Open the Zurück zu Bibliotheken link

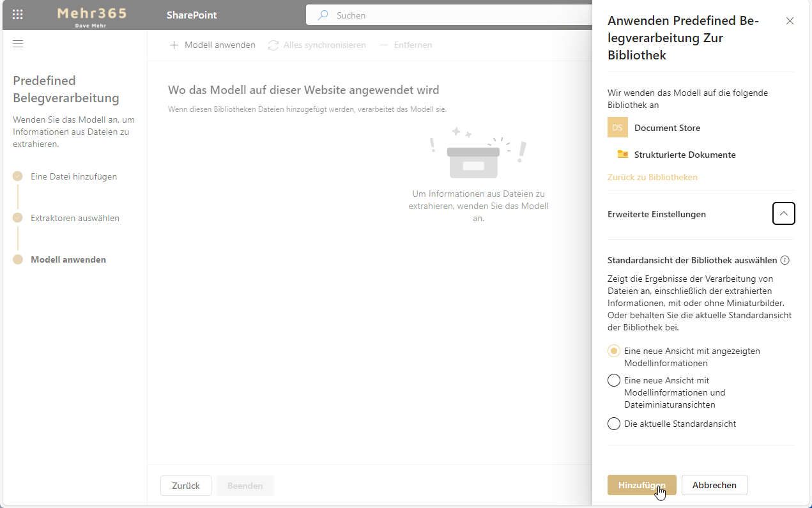pos(652,177)
